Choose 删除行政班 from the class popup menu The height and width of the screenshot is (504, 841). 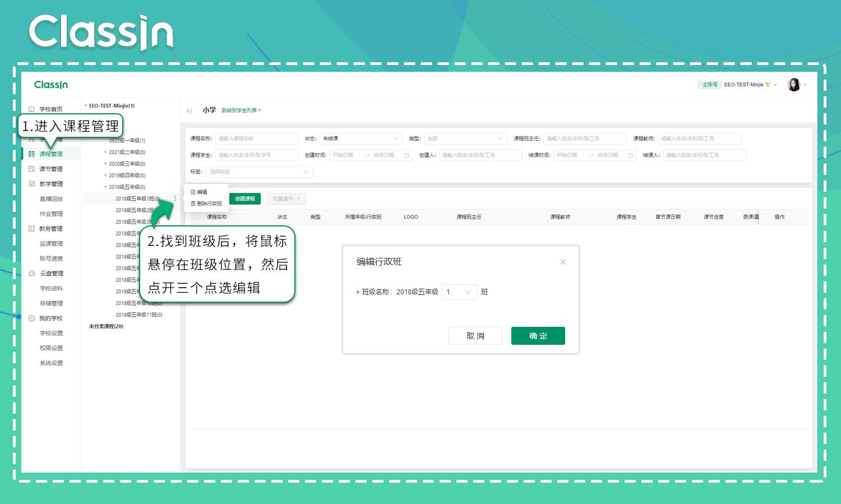[206, 204]
